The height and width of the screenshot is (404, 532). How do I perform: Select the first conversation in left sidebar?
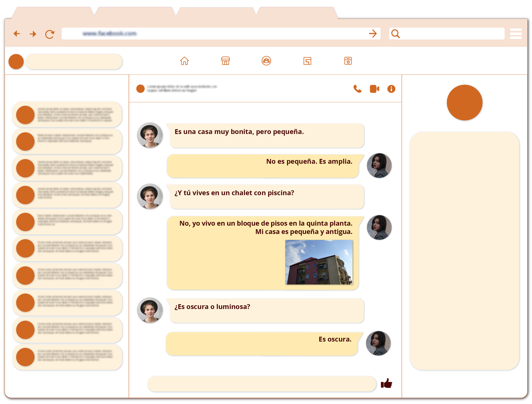pos(67,115)
